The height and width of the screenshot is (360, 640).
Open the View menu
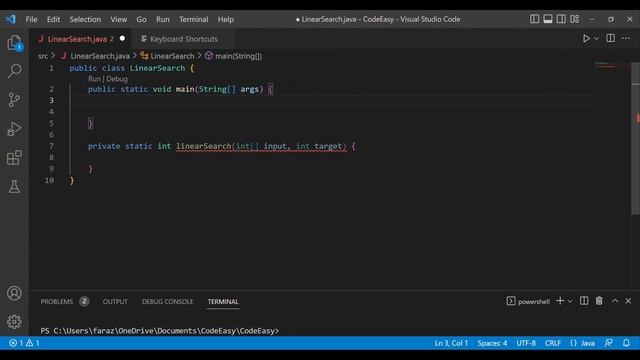118,19
